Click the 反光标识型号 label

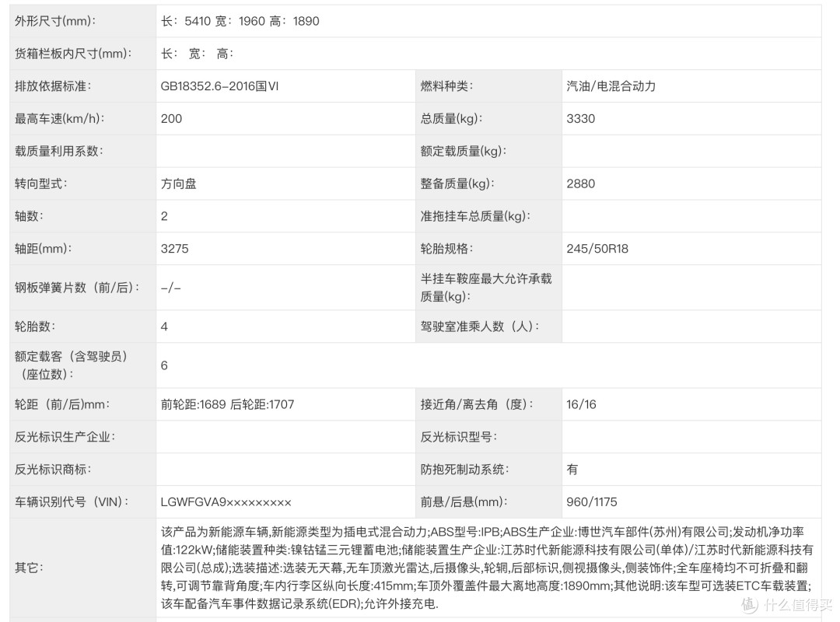pos(459,437)
